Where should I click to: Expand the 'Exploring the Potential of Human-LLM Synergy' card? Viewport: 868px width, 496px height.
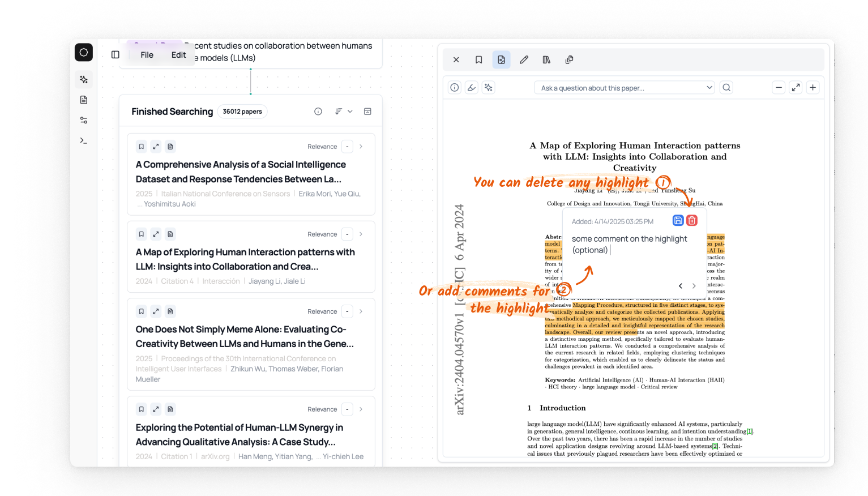tap(156, 409)
